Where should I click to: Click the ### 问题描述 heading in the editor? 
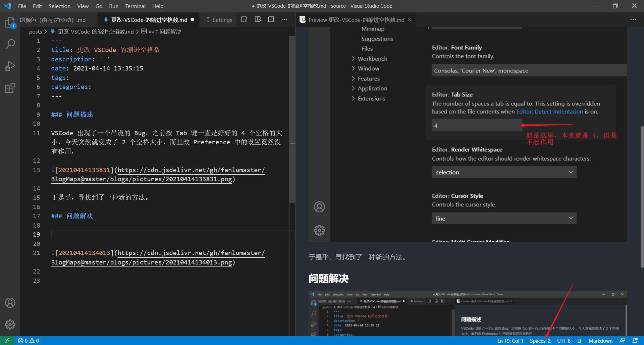click(x=72, y=114)
